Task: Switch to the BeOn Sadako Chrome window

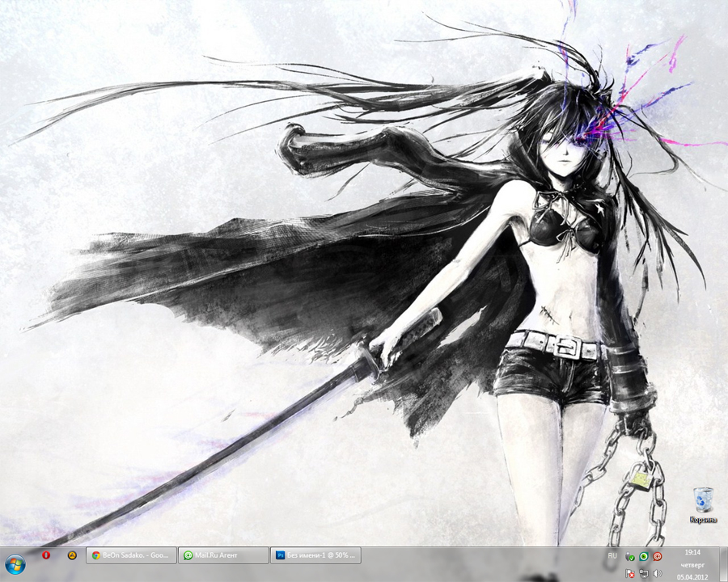Action: pyautogui.click(x=131, y=555)
